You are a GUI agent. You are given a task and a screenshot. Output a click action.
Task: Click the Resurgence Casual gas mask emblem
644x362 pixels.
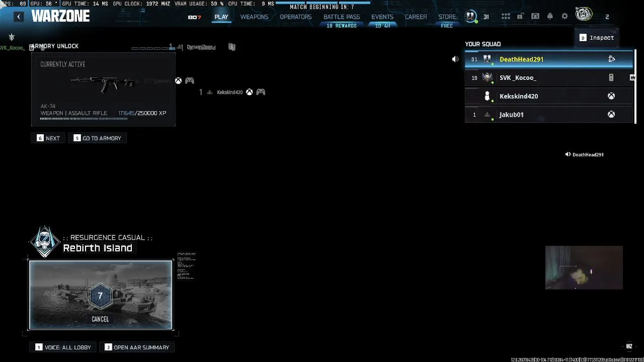(45, 242)
